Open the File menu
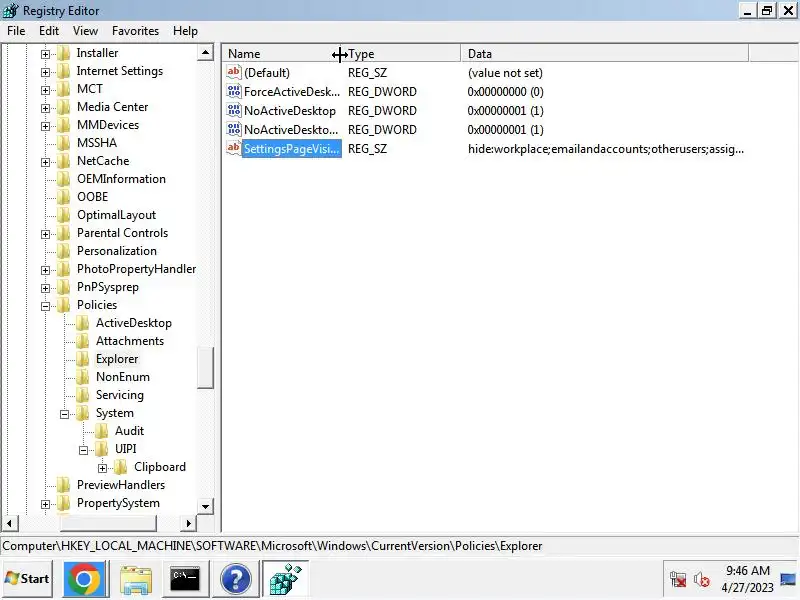The height and width of the screenshot is (600, 800). point(16,31)
